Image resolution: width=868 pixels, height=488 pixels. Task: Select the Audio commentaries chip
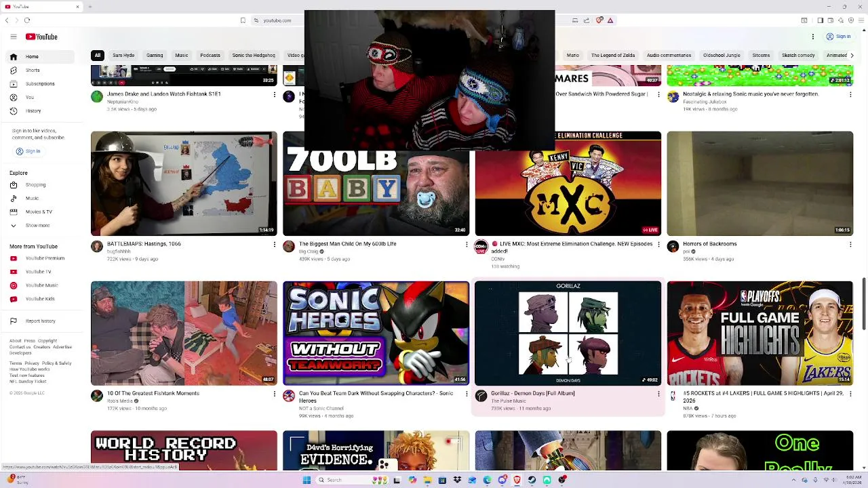pos(669,55)
